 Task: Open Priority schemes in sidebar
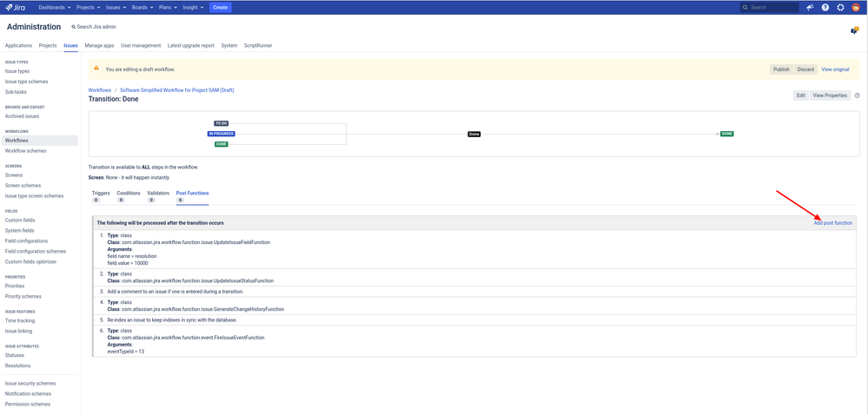tap(23, 297)
